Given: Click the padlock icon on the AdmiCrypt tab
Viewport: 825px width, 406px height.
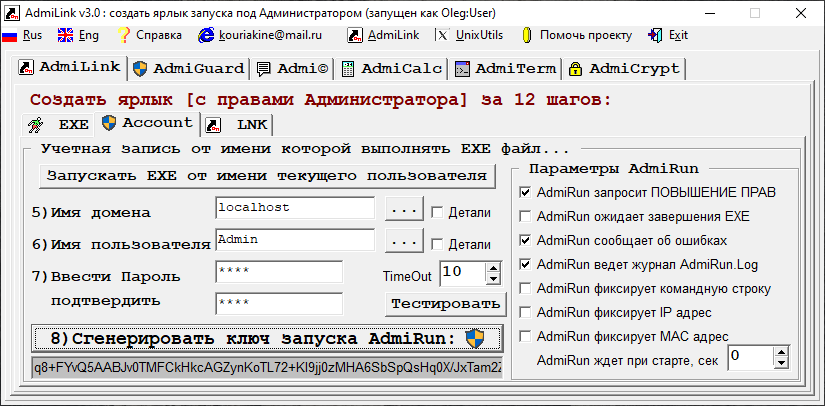Looking at the screenshot, I should coord(576,69).
